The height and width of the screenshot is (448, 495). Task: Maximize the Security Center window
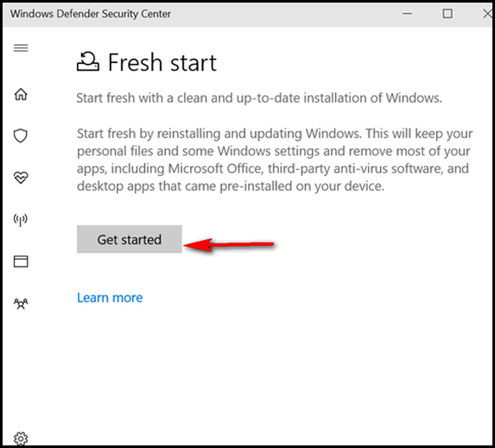(x=447, y=14)
